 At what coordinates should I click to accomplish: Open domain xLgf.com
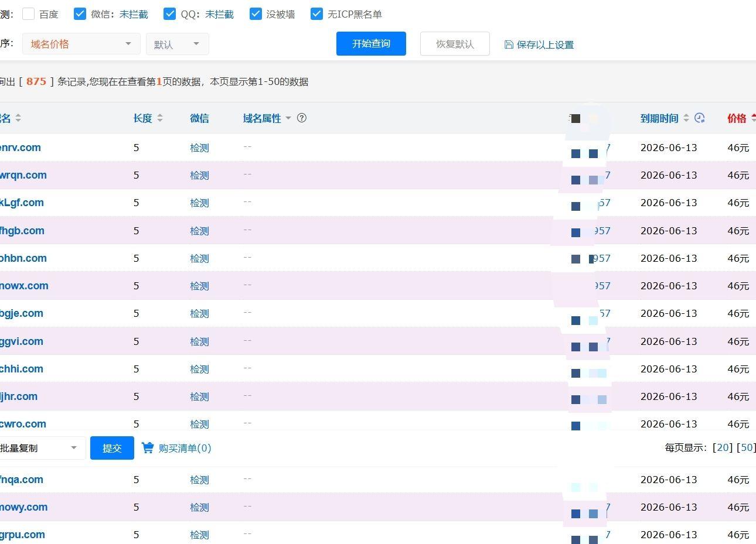point(22,203)
